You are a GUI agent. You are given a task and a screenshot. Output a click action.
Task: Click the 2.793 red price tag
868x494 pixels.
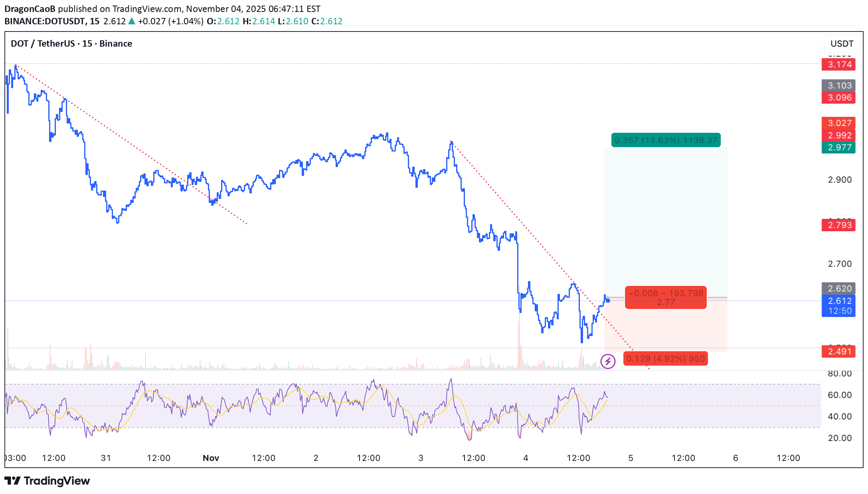click(x=838, y=225)
